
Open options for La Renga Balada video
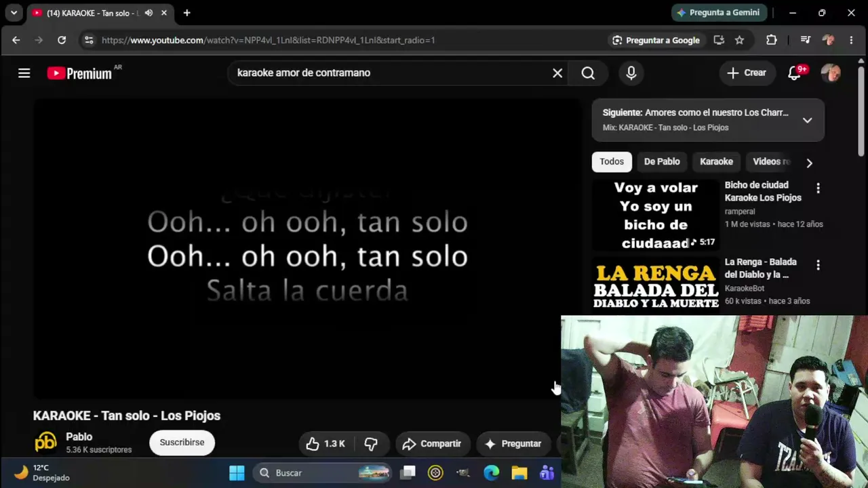click(x=818, y=266)
